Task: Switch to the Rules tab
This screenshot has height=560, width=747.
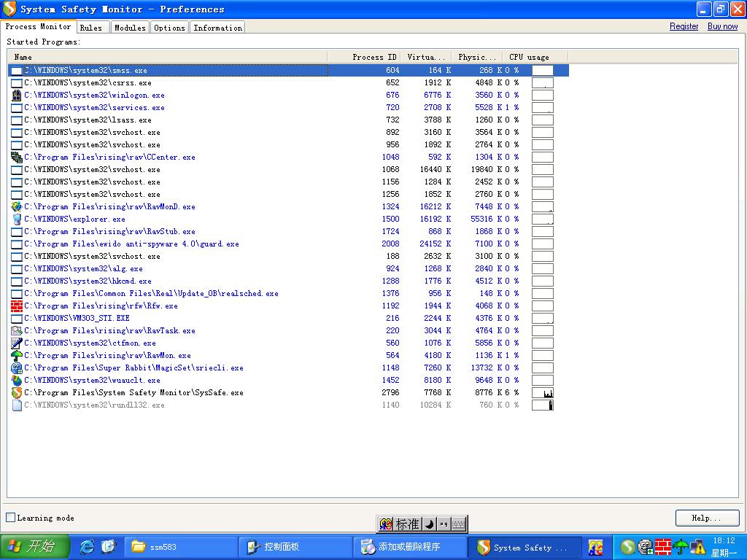Action: [91, 28]
